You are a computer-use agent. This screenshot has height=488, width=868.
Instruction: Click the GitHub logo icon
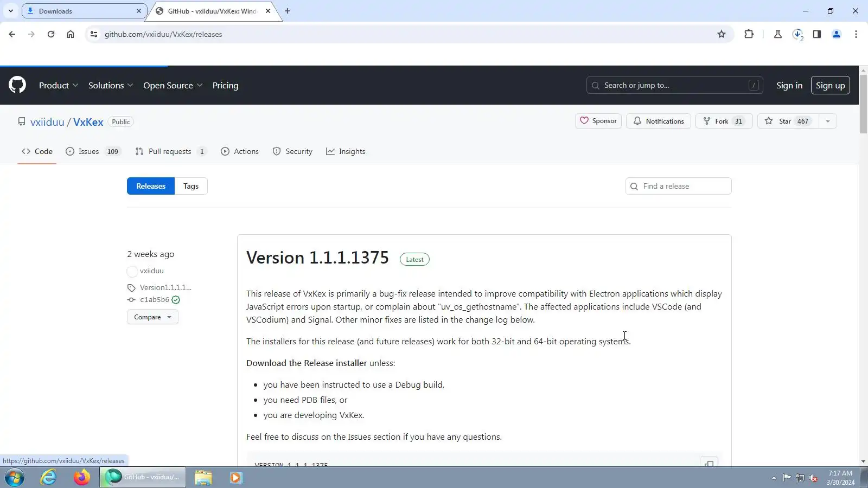point(17,85)
